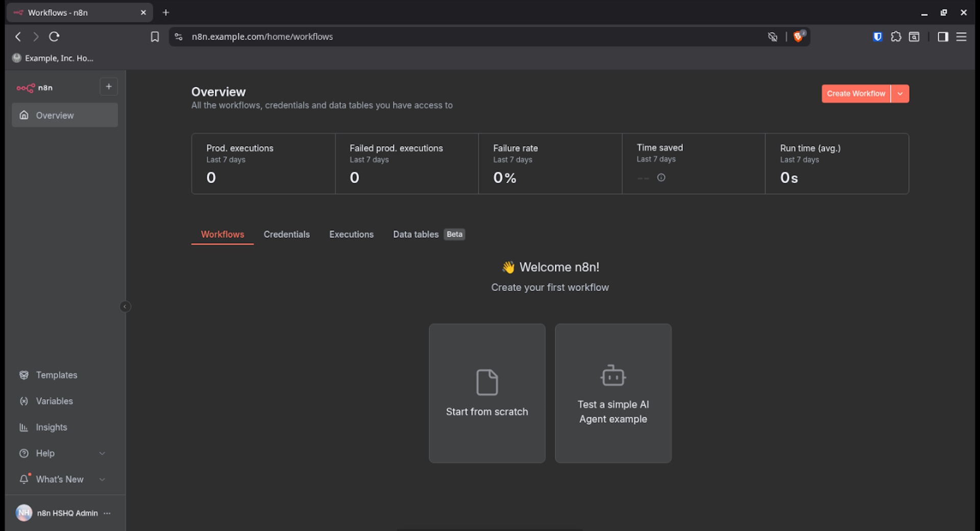Select the Start from scratch card
The image size is (980, 531).
pos(487,393)
